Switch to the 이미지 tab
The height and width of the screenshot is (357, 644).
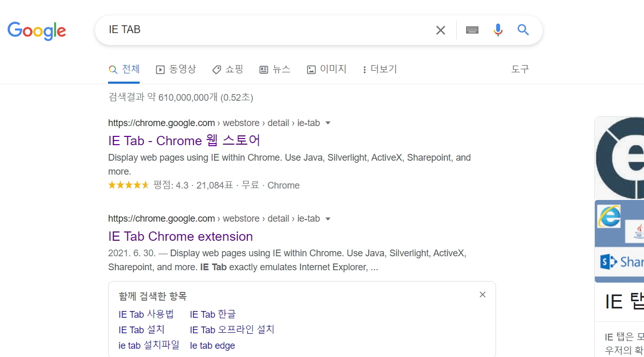[x=326, y=69]
